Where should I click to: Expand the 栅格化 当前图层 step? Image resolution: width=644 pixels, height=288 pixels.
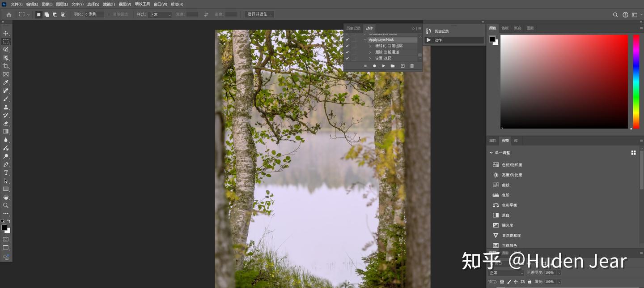(x=370, y=46)
